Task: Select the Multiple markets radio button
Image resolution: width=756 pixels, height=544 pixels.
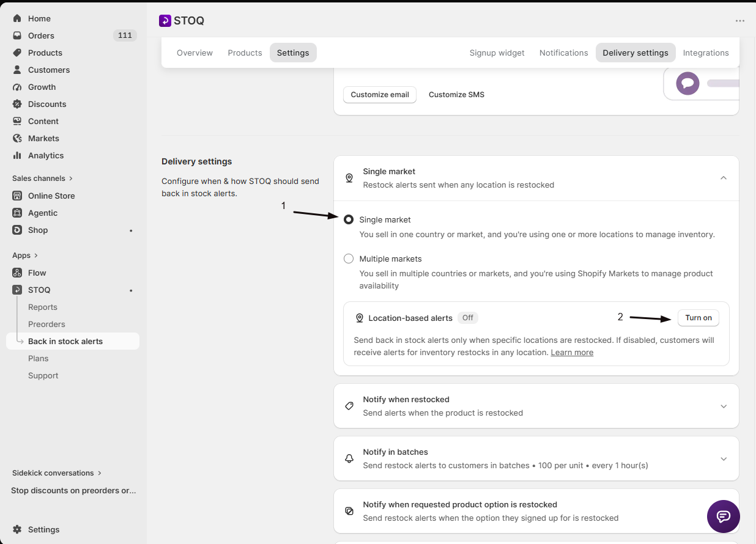Action: 349,259
